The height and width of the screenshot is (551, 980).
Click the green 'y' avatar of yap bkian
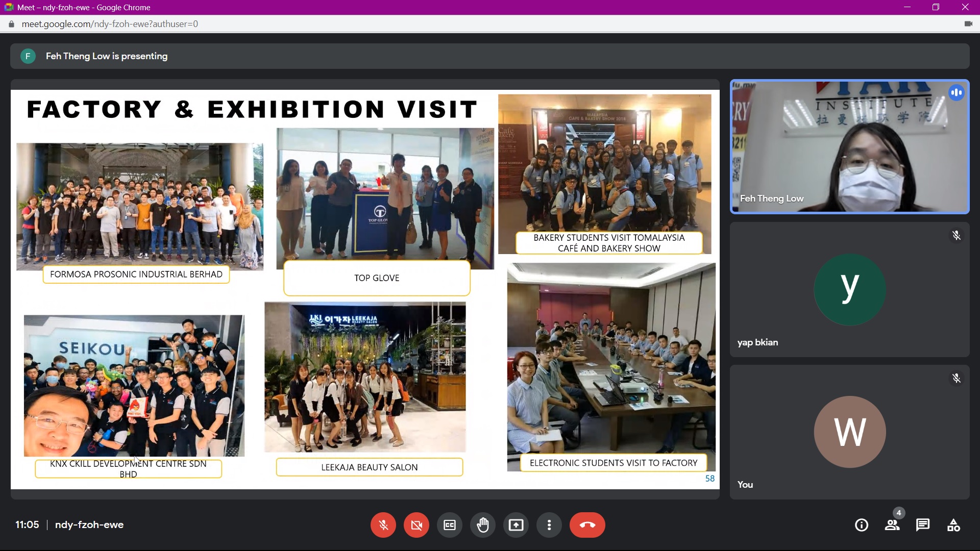pyautogui.click(x=850, y=289)
